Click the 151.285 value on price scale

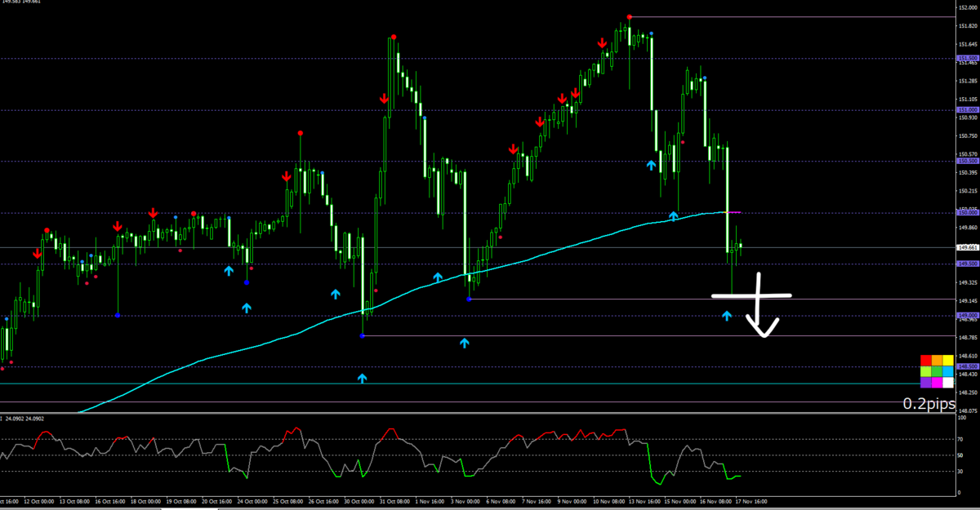(x=969, y=81)
